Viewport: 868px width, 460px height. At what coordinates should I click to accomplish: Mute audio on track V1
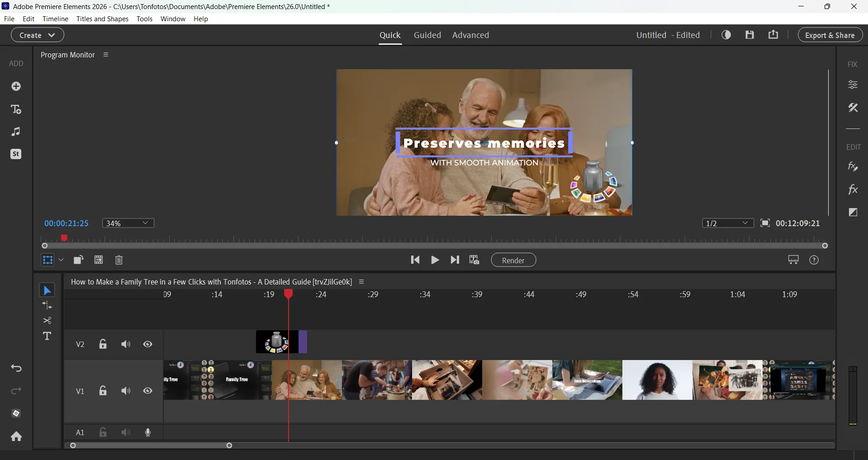point(125,391)
